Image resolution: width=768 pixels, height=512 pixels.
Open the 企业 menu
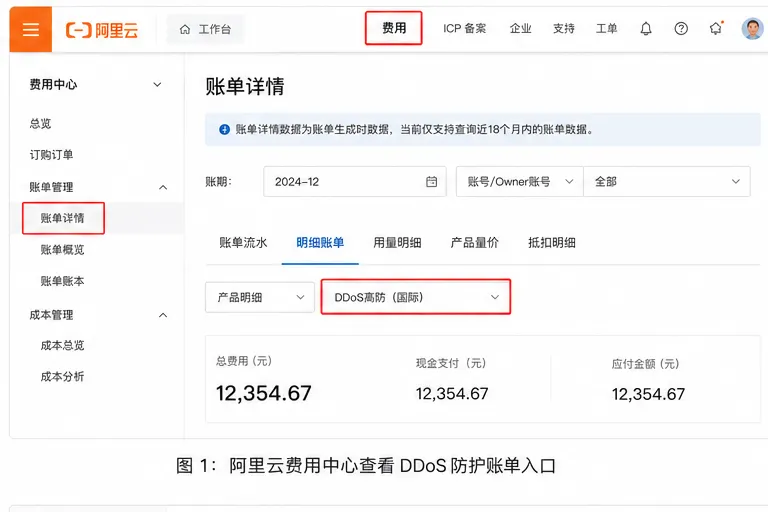coord(520,28)
